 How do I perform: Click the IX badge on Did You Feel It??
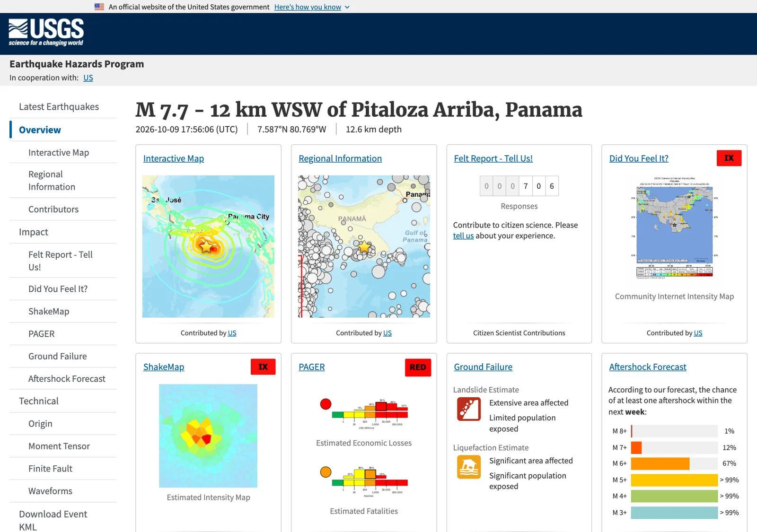pos(729,158)
